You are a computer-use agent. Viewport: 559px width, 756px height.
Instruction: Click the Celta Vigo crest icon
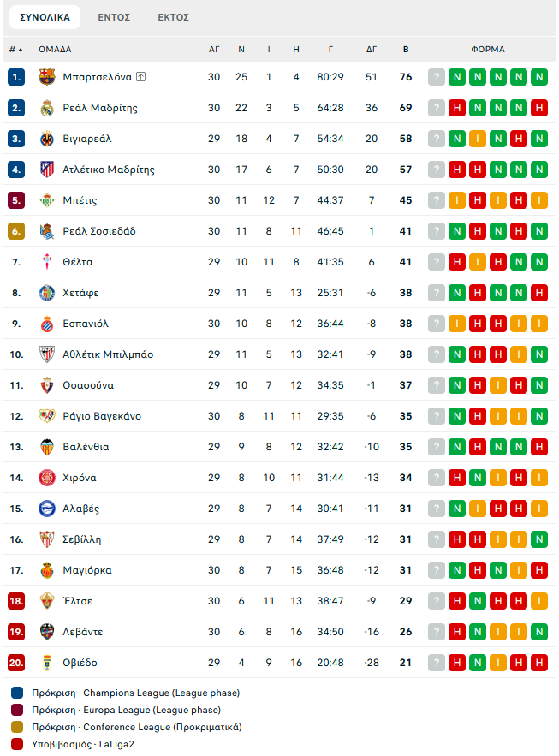pyautogui.click(x=47, y=262)
